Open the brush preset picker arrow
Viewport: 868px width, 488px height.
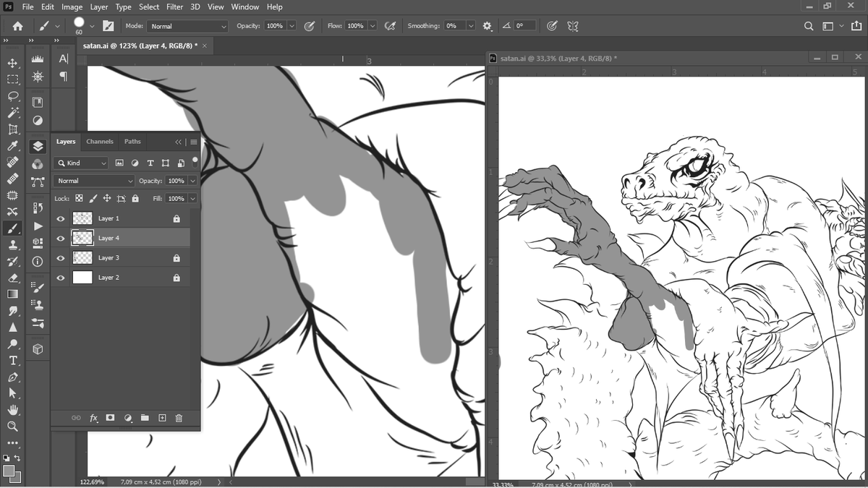coord(92,26)
